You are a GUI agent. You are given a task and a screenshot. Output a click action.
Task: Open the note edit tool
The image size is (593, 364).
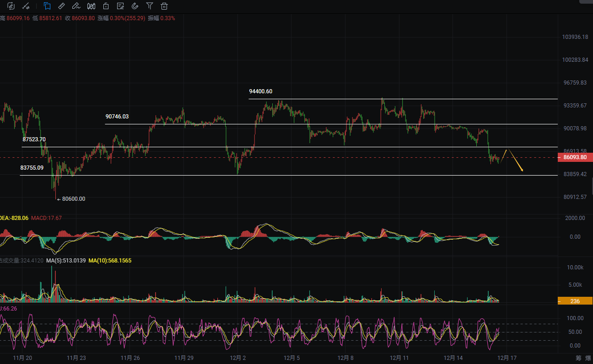(x=120, y=6)
